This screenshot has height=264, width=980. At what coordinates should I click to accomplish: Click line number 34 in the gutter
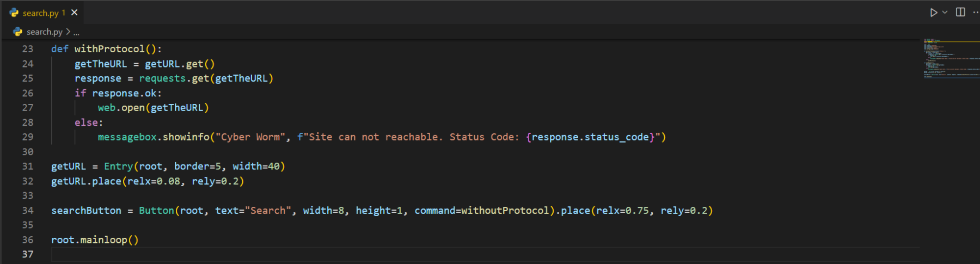(x=28, y=211)
